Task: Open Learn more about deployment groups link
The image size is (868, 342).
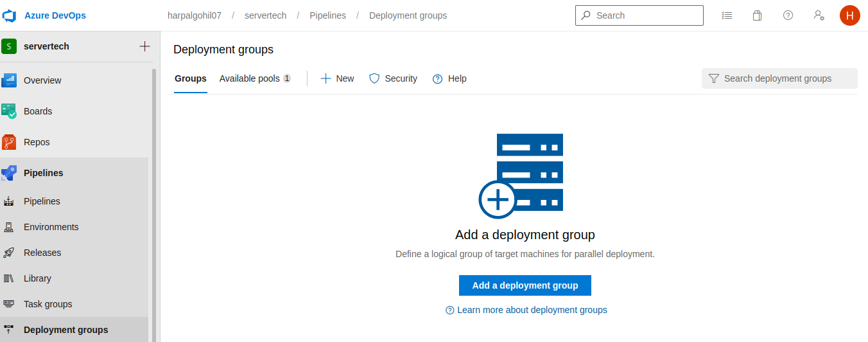Action: tap(526, 310)
